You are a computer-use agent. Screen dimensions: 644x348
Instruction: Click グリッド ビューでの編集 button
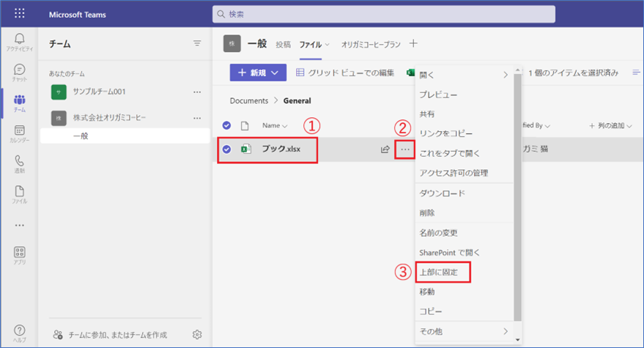[x=345, y=73]
